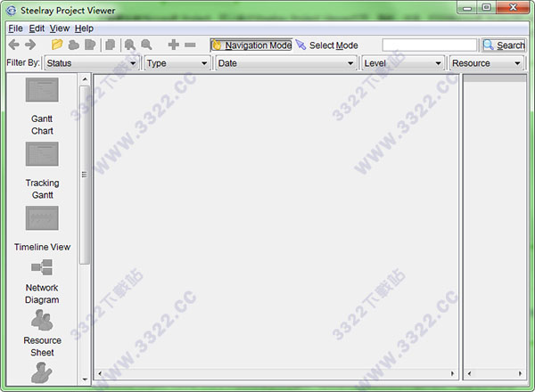Click the print icon next to the folder
The image size is (535, 392).
coord(74,45)
